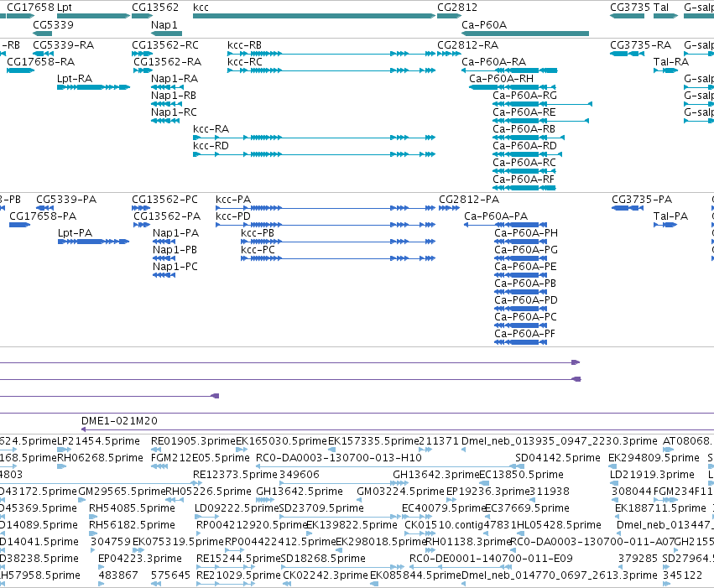Select EST RE01905.3prime
The image size is (714, 588).
point(193,441)
